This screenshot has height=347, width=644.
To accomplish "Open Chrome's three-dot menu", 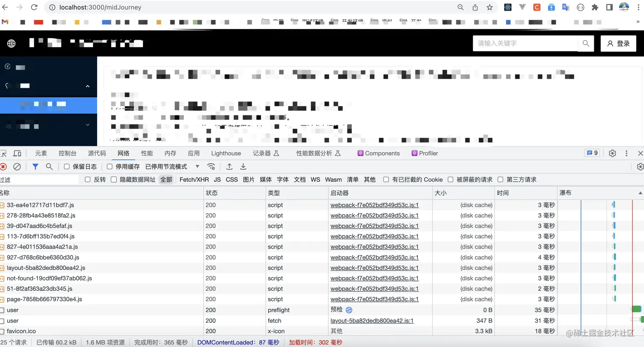I will [x=638, y=7].
